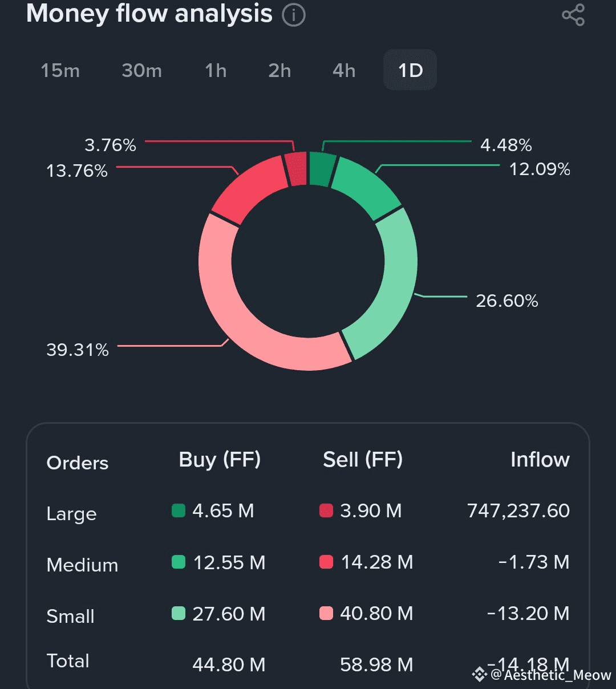Choose the 1h interval tab
The image size is (616, 689).
coord(216,71)
